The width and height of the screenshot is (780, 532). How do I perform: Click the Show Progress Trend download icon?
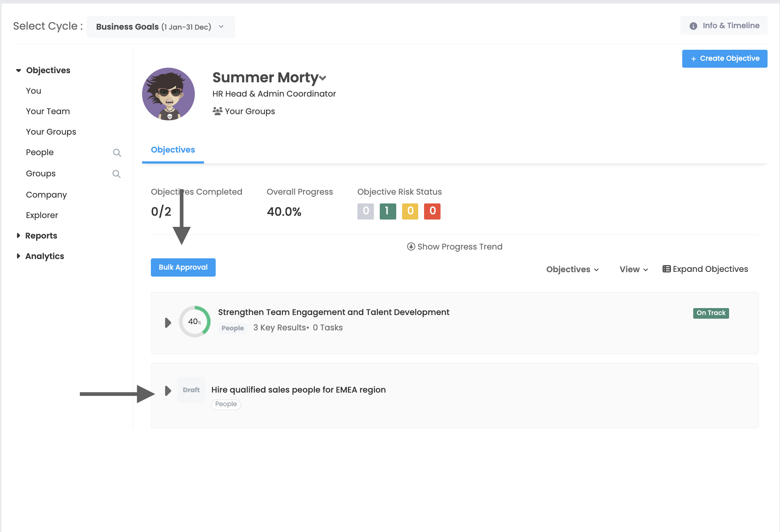coord(411,247)
